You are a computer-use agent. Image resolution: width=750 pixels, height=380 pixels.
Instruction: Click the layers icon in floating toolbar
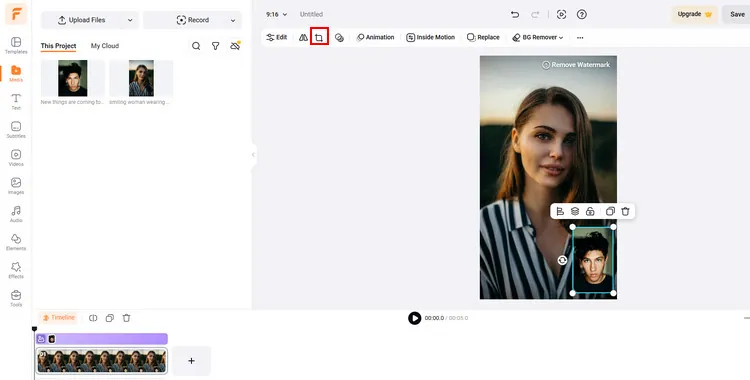575,211
